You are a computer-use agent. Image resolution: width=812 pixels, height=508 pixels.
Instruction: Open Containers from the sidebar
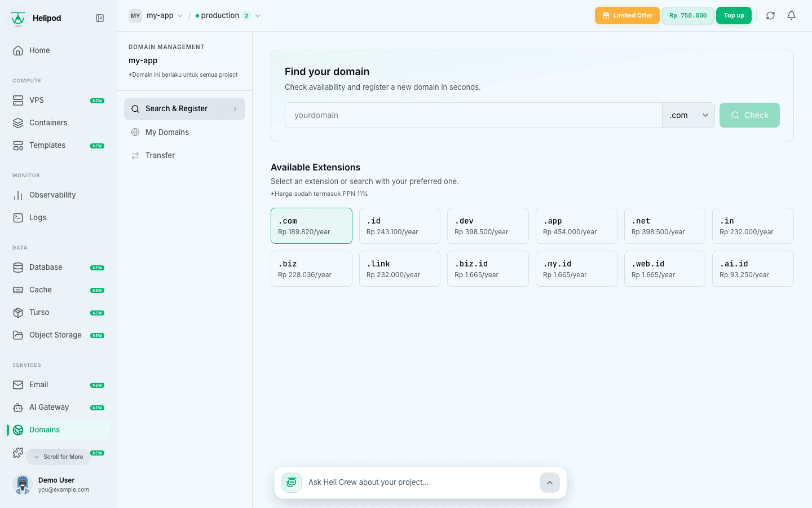pyautogui.click(x=58, y=122)
